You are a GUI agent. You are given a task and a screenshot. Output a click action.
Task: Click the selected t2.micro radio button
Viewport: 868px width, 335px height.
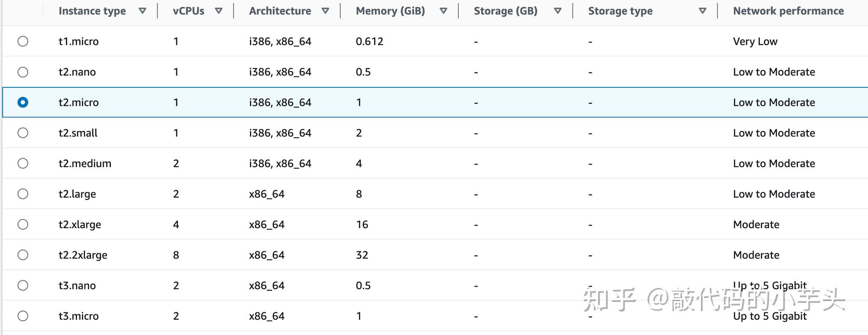(23, 103)
